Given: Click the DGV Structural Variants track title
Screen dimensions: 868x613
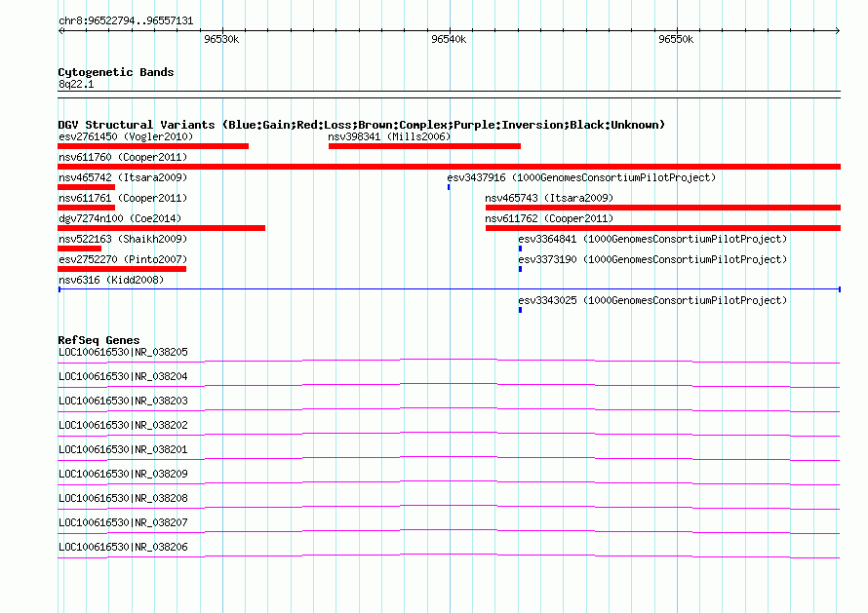Looking at the screenshot, I should pyautogui.click(x=362, y=125).
